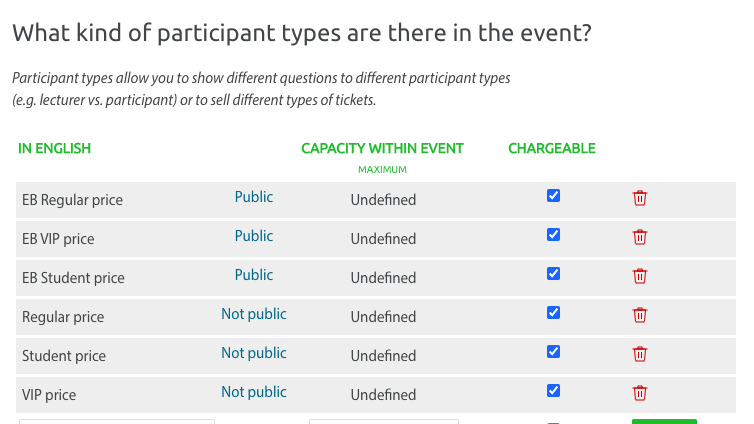Toggle chargeable for EB Student price

(x=553, y=274)
